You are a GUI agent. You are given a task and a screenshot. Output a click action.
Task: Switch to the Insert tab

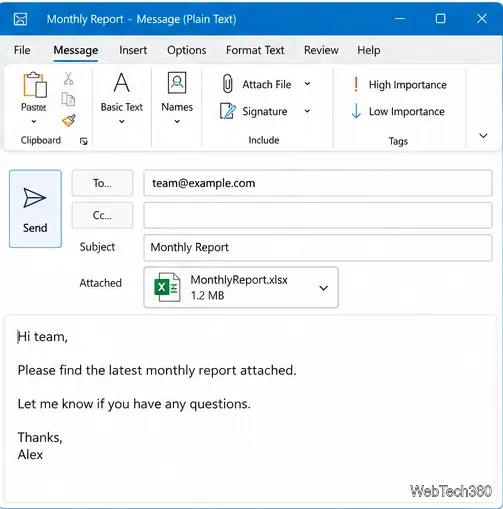[133, 50]
